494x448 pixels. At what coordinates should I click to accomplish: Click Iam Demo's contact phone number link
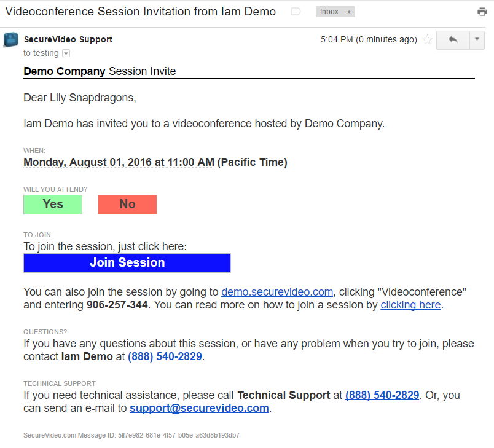click(x=165, y=356)
